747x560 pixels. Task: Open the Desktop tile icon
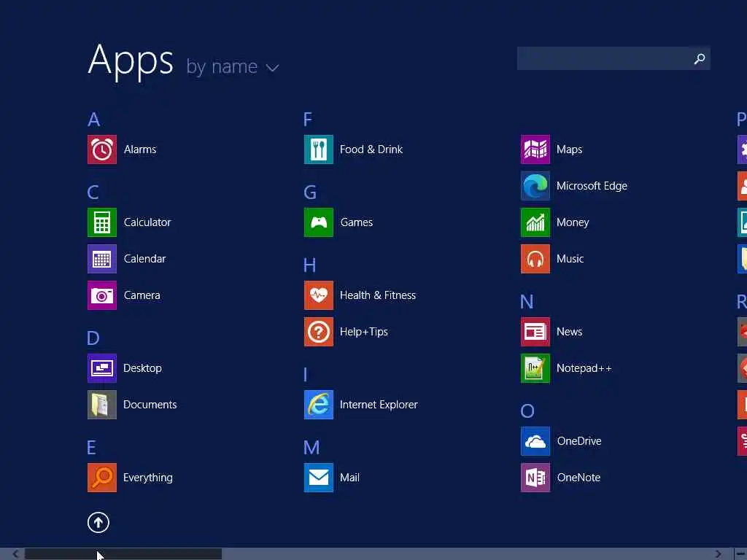click(102, 368)
